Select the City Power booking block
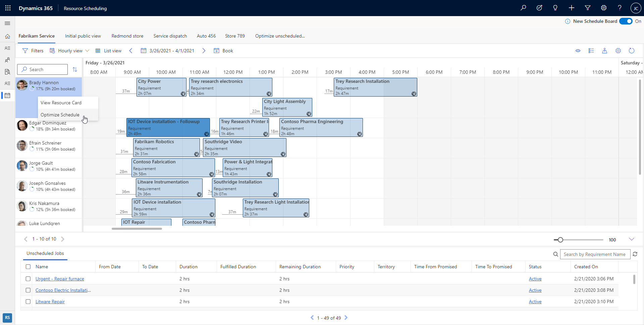 161,87
